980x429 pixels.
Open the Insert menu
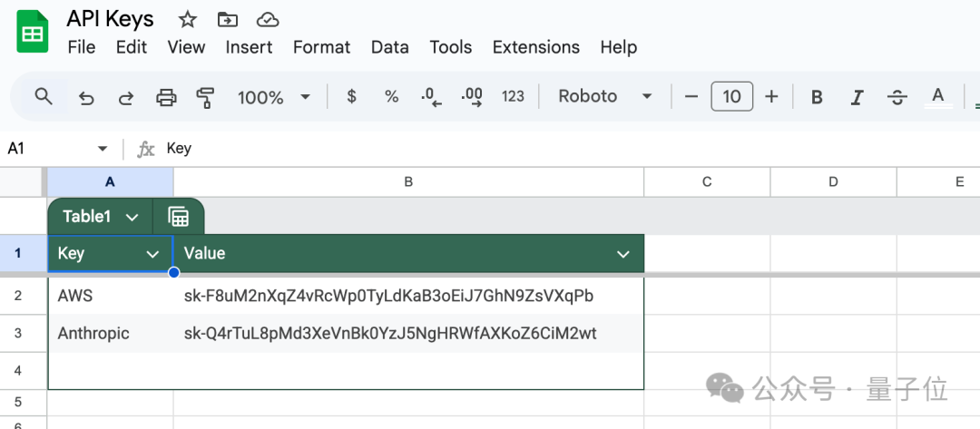pyautogui.click(x=249, y=47)
